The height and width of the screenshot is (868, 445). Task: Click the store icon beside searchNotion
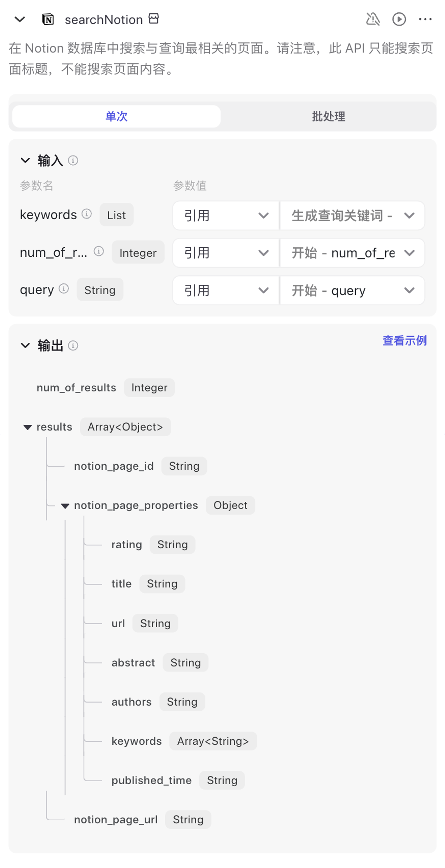[x=154, y=19]
